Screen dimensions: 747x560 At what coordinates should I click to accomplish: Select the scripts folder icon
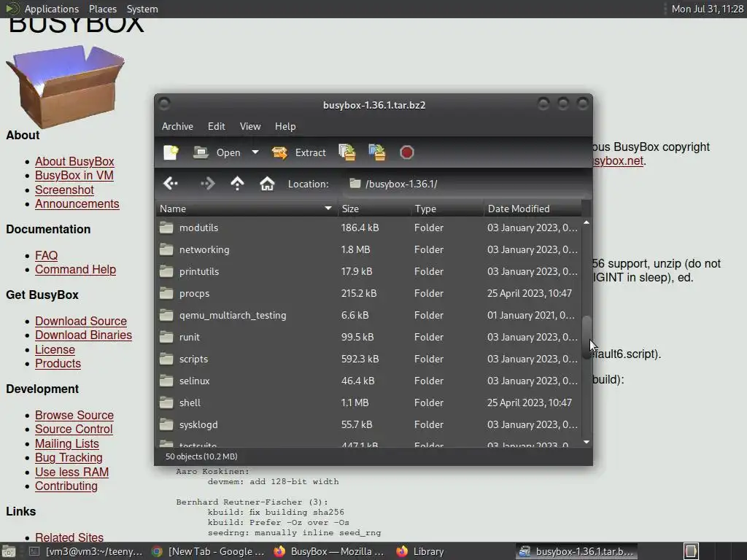[x=166, y=359]
